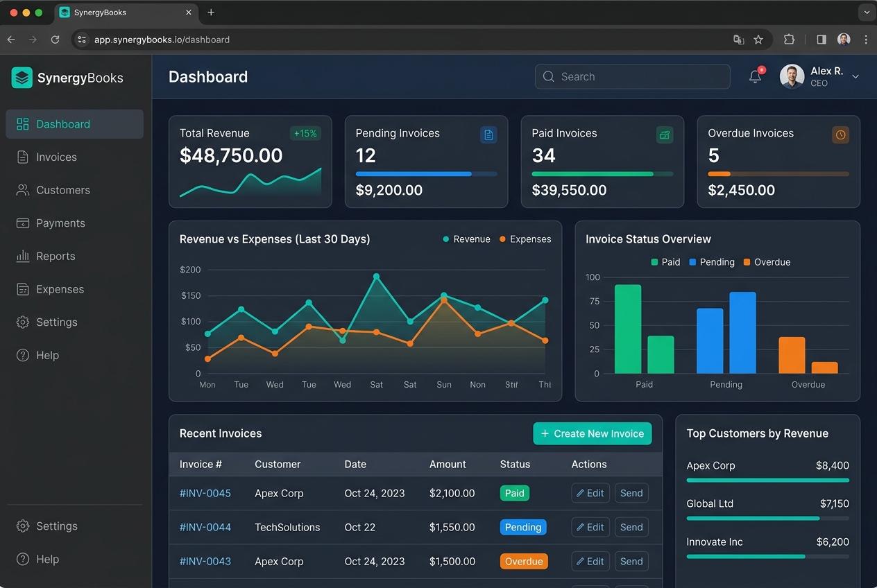The image size is (877, 588).
Task: Open Dashboard in the sidebar
Action: pyautogui.click(x=74, y=124)
